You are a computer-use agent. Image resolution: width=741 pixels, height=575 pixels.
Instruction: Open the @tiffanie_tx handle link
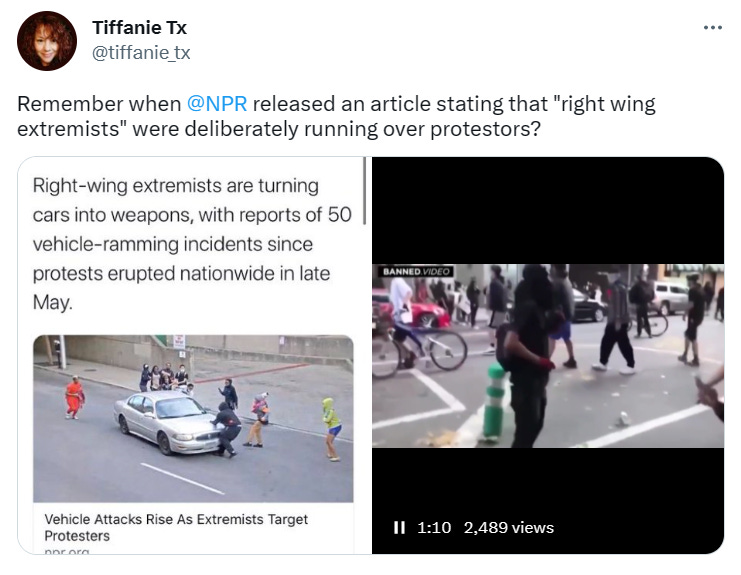pos(141,52)
